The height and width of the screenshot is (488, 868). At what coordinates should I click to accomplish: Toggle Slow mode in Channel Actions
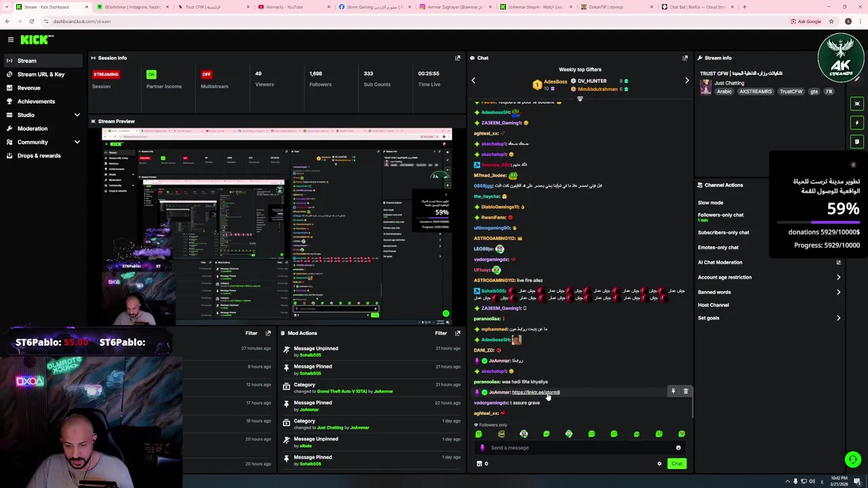[x=711, y=203]
